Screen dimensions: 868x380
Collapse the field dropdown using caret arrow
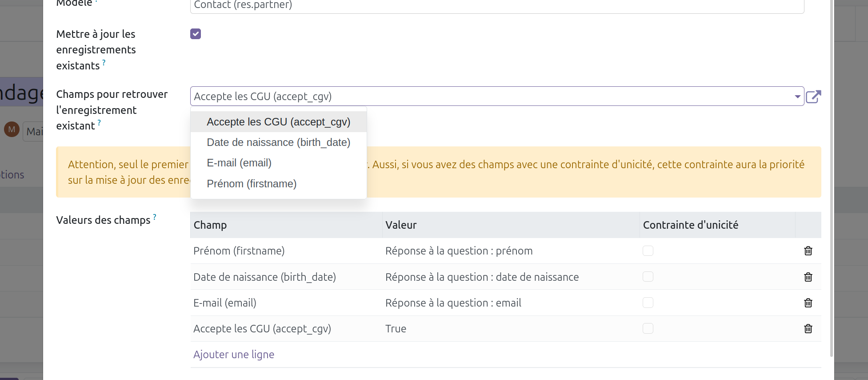pyautogui.click(x=797, y=97)
